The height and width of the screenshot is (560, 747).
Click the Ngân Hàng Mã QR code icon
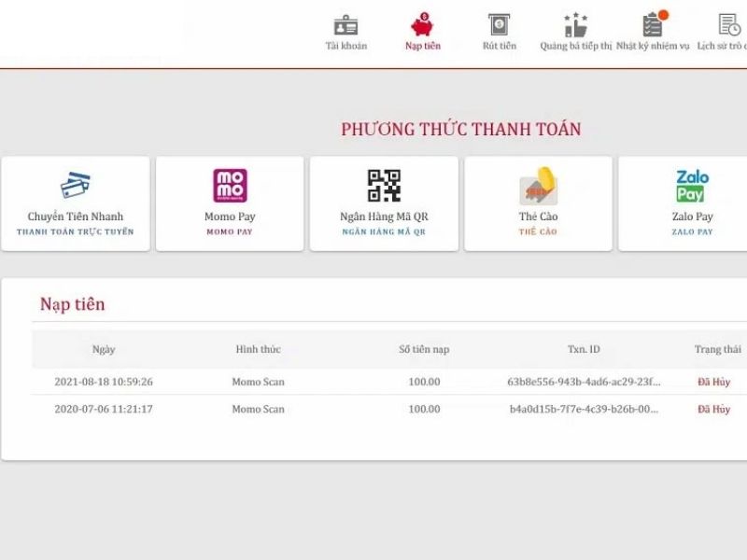384,185
